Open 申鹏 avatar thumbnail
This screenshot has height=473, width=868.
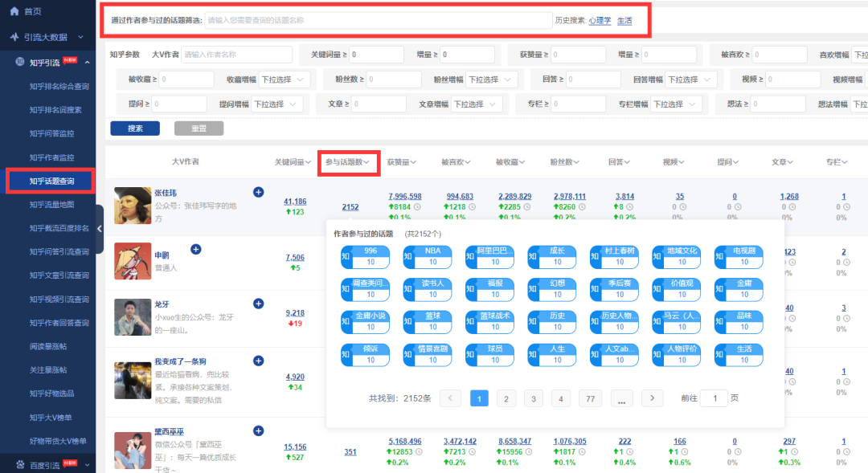[x=133, y=260]
